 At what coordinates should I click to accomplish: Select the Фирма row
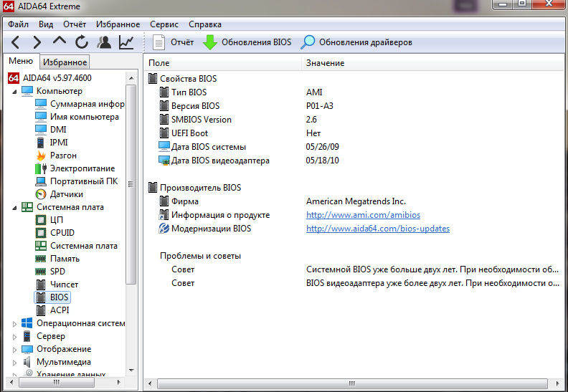[354, 201]
